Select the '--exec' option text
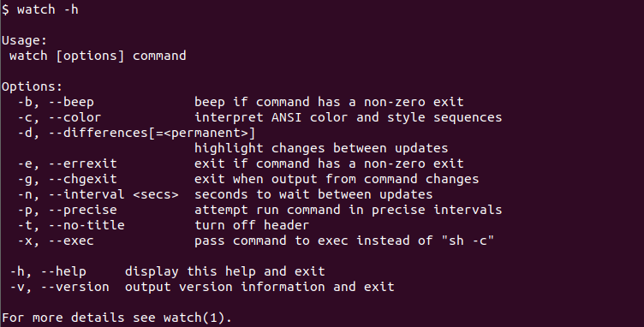This screenshot has width=644, height=327. (x=71, y=241)
